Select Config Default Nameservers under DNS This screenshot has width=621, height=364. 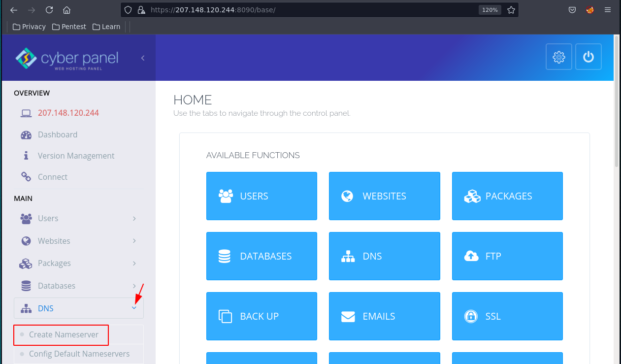click(x=79, y=354)
